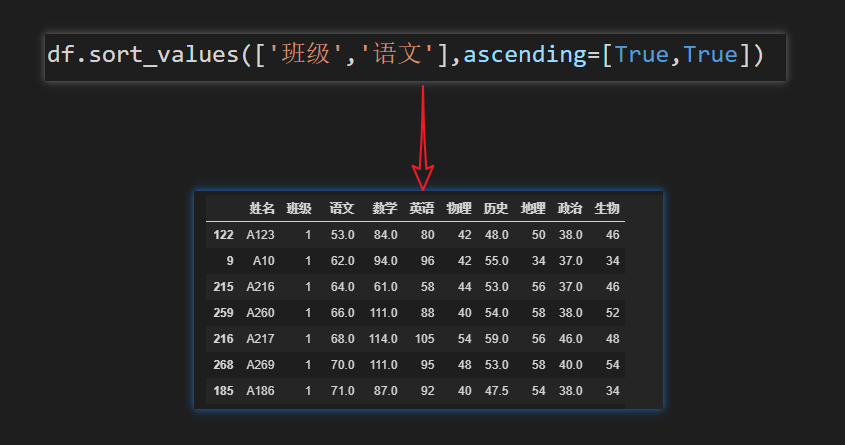This screenshot has width=845, height=445.
Task: Click 语文 score 70.0 in row A269
Action: pos(343,365)
